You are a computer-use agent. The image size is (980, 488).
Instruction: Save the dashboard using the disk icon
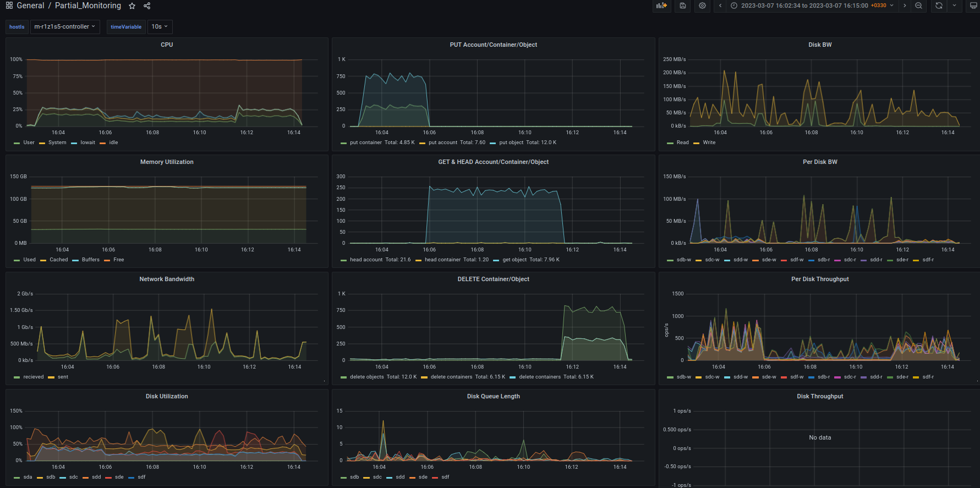(683, 6)
